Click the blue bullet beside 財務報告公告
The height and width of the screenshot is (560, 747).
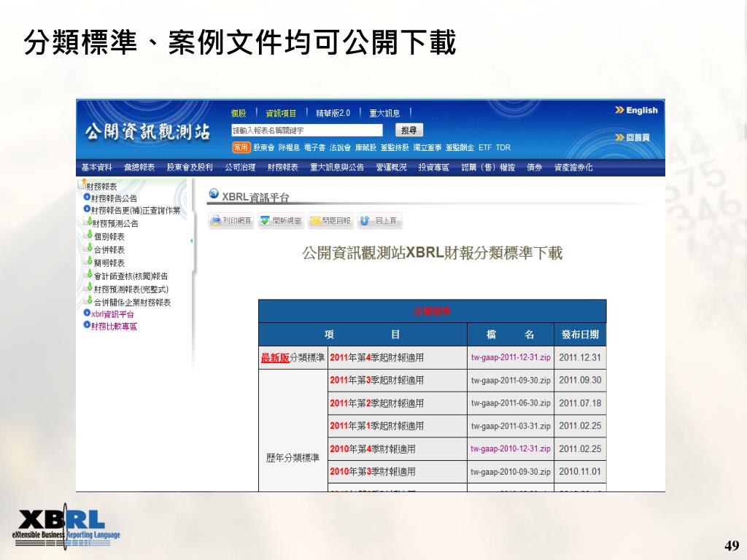[87, 197]
